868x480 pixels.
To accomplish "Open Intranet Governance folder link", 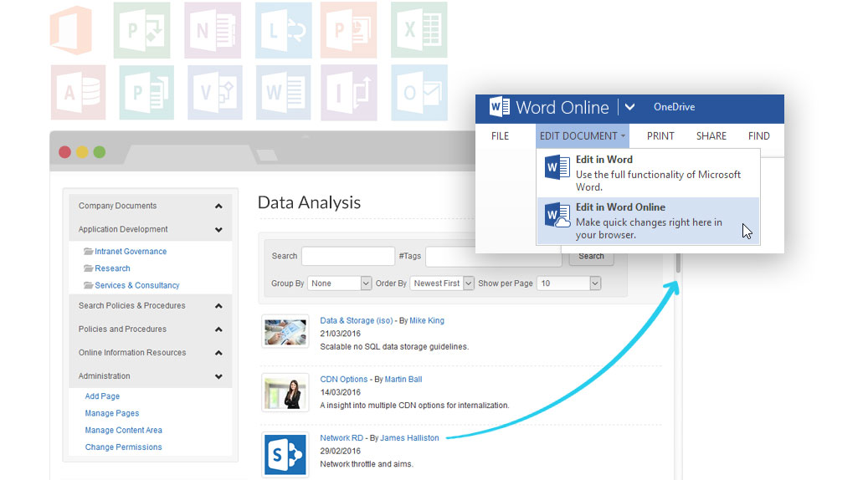I will pos(131,251).
